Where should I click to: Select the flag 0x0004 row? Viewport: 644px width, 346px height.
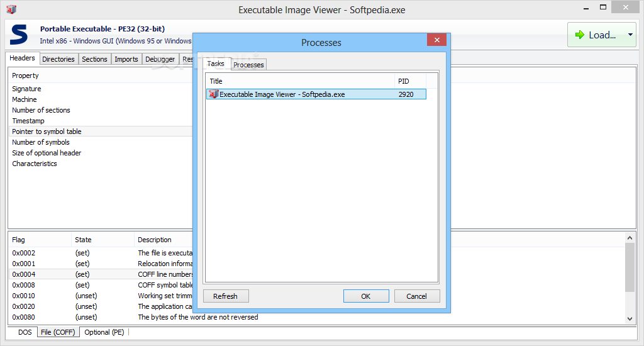(x=101, y=274)
